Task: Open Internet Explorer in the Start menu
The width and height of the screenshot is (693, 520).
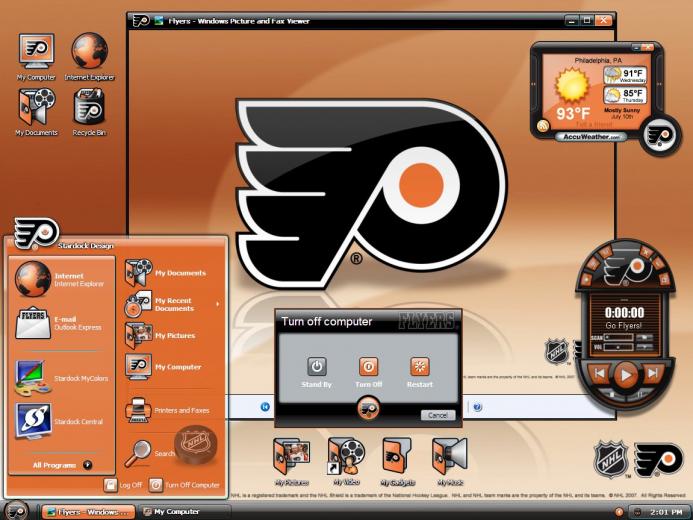Action: click(x=61, y=279)
